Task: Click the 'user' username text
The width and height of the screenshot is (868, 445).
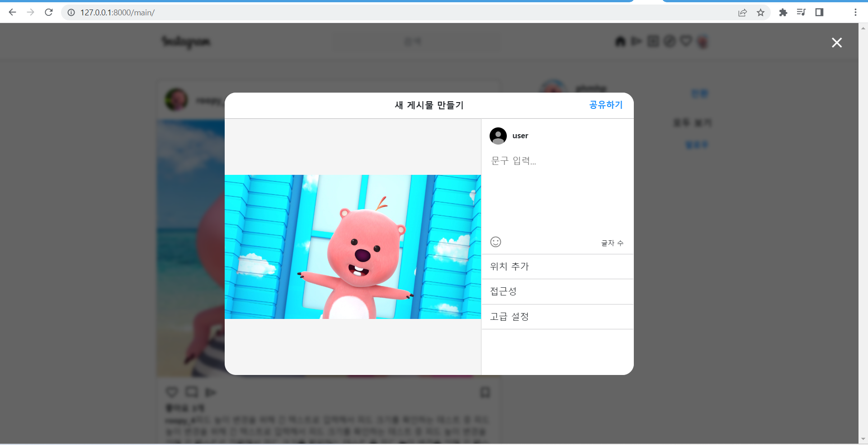Action: click(520, 136)
